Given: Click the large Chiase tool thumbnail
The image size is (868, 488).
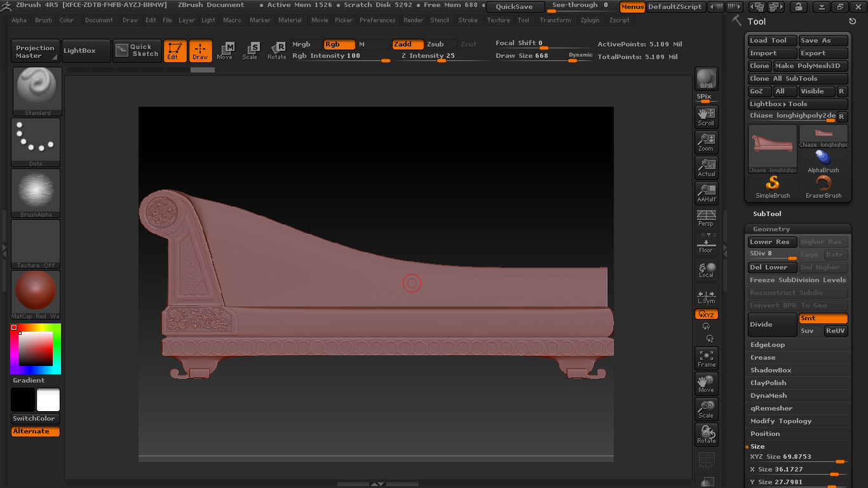Looking at the screenshot, I should pos(773,149).
